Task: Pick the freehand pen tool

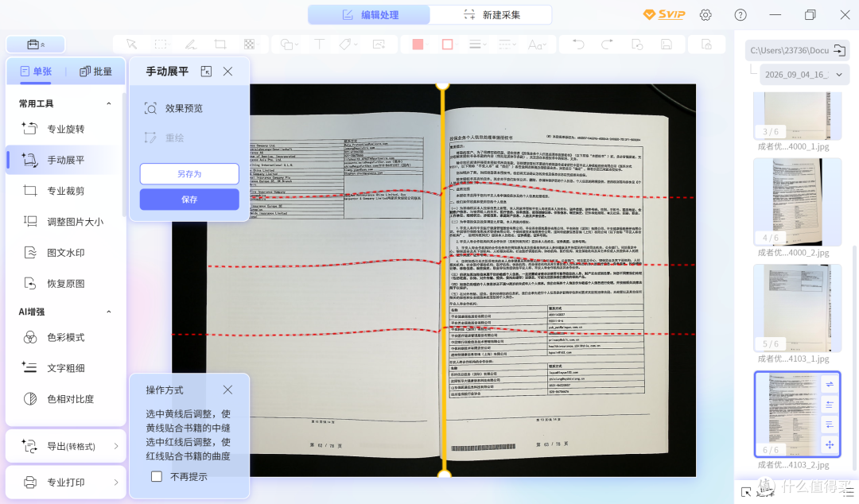Action: (191, 45)
